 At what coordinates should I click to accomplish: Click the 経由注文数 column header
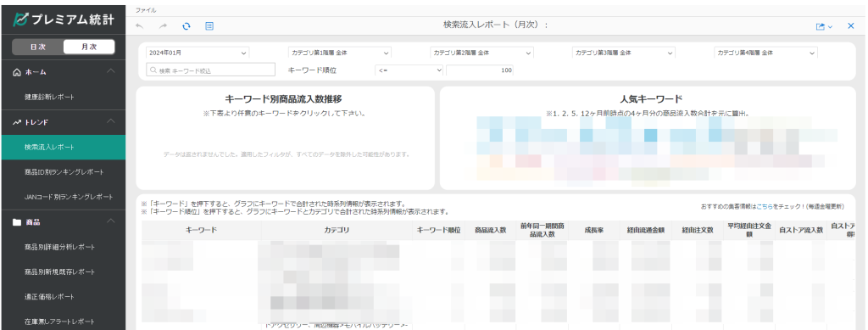pos(697,231)
